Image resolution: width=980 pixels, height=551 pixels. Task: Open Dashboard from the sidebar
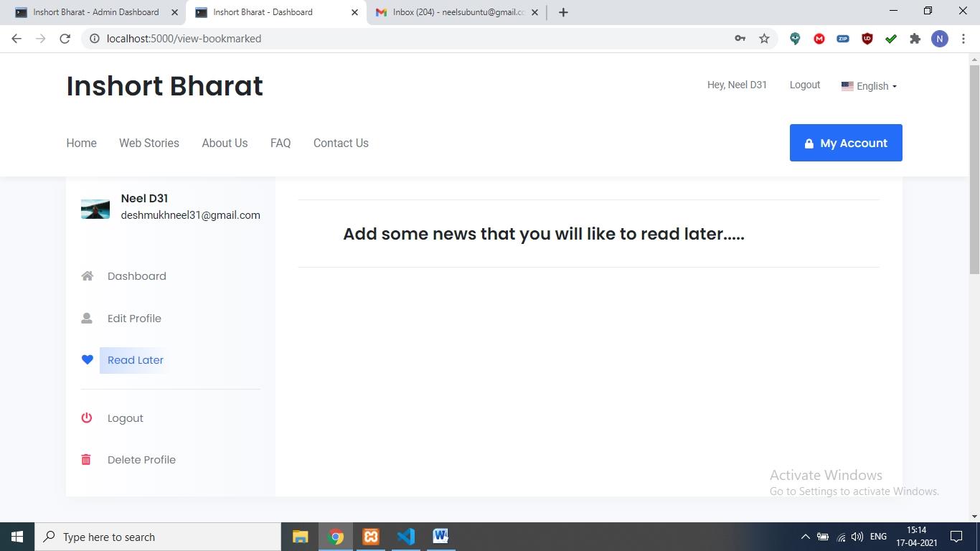[137, 276]
